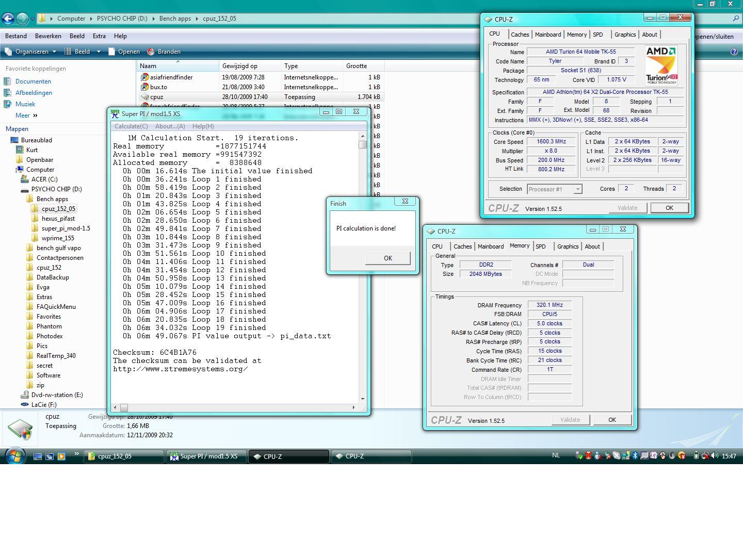This screenshot has width=743, height=560.
Task: Click the volume speaker tray icon
Action: click(x=715, y=456)
